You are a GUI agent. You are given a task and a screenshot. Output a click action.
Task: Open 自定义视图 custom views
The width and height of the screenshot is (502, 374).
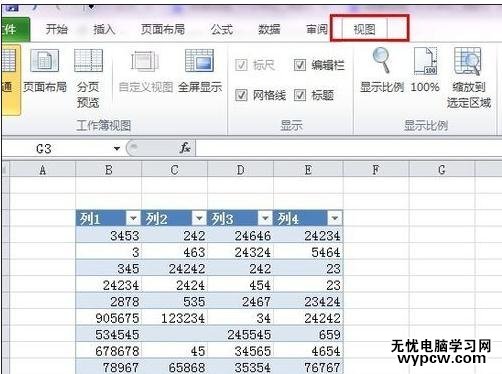(146, 71)
